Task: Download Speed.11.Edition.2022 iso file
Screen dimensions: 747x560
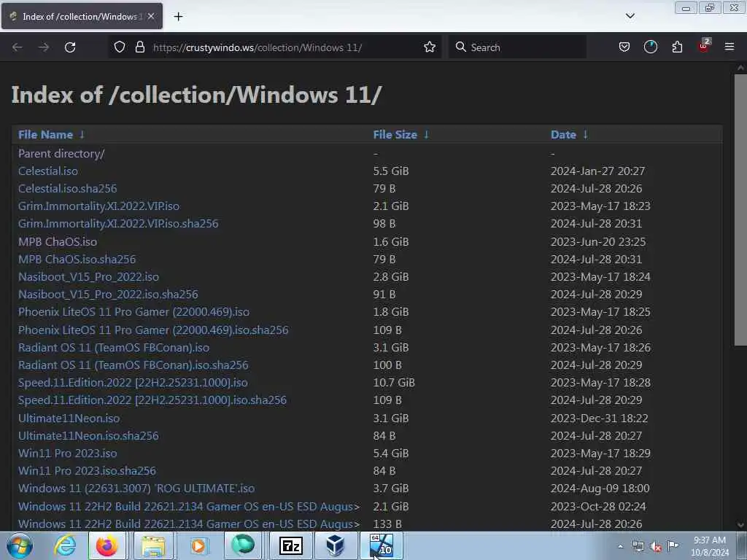Action: [x=133, y=383]
